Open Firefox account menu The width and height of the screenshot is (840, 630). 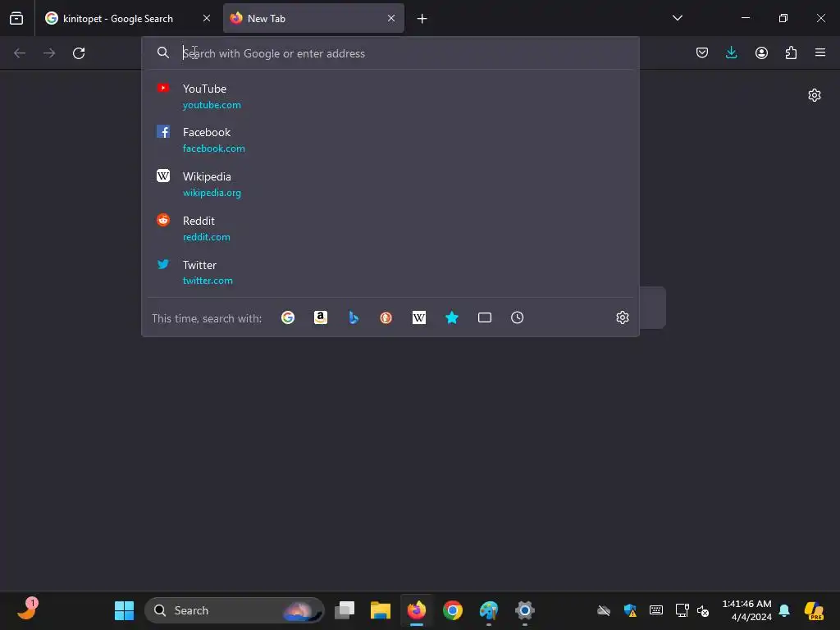tap(761, 52)
